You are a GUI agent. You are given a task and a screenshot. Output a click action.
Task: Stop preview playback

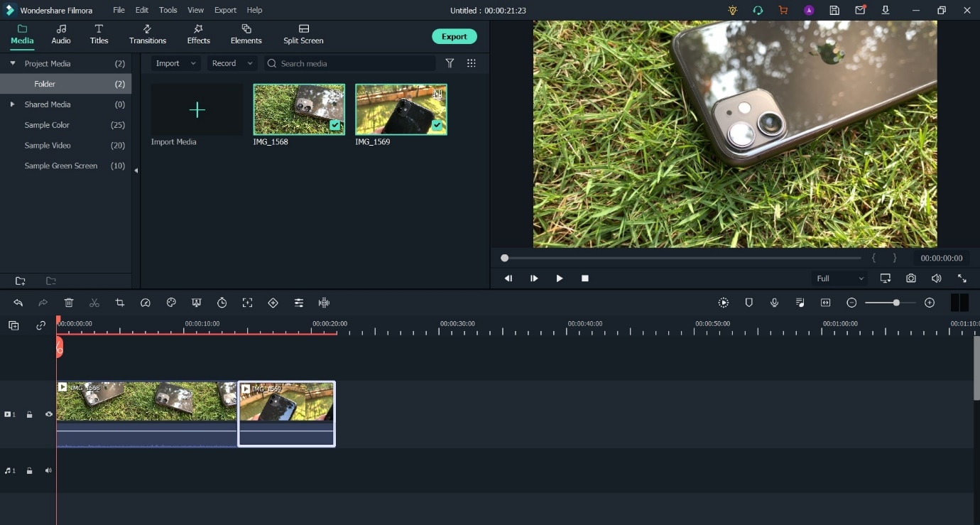coord(585,278)
